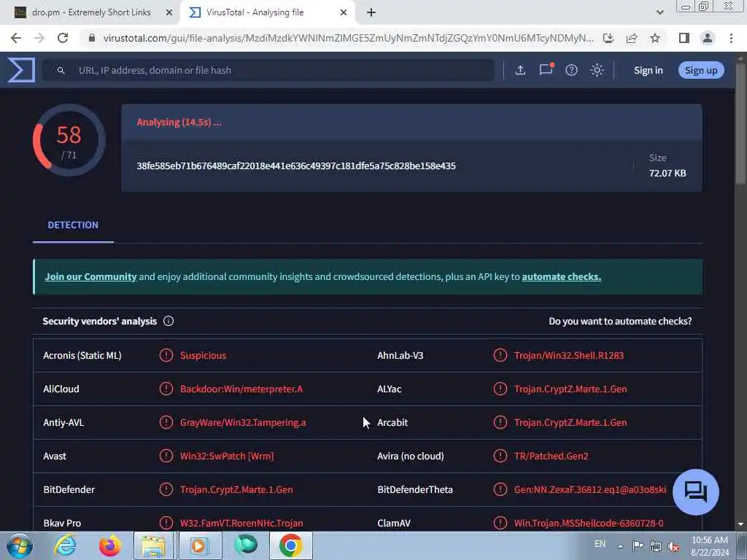Click the VirusTotal logo icon
Image resolution: width=747 pixels, height=560 pixels.
[21, 70]
